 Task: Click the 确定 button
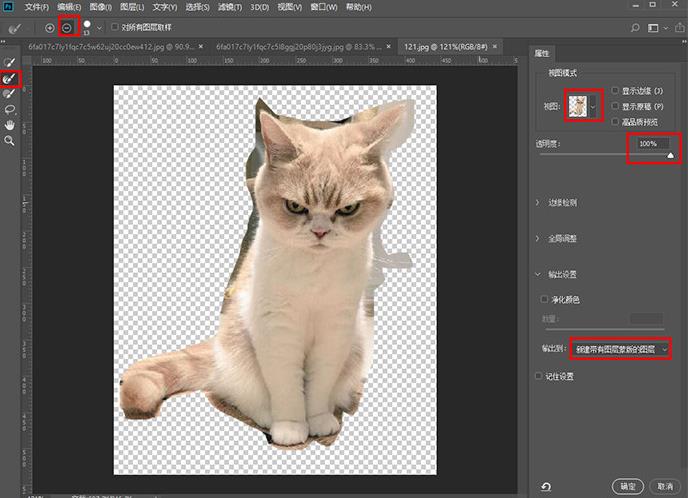(627, 486)
